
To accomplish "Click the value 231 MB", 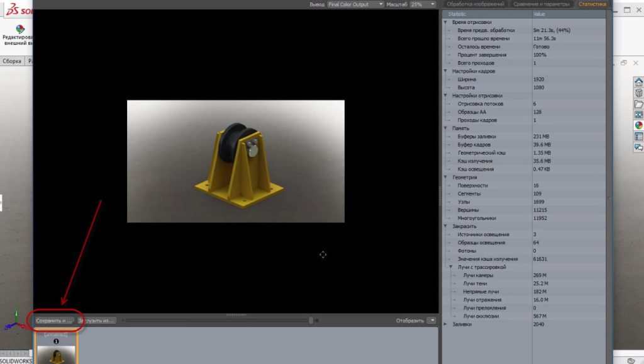I will 541,137.
